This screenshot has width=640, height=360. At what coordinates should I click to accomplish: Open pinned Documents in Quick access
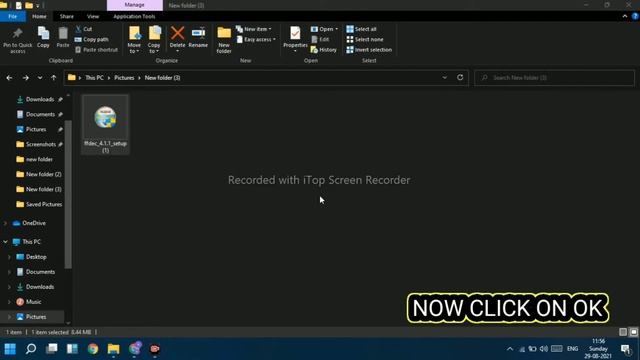[x=40, y=114]
